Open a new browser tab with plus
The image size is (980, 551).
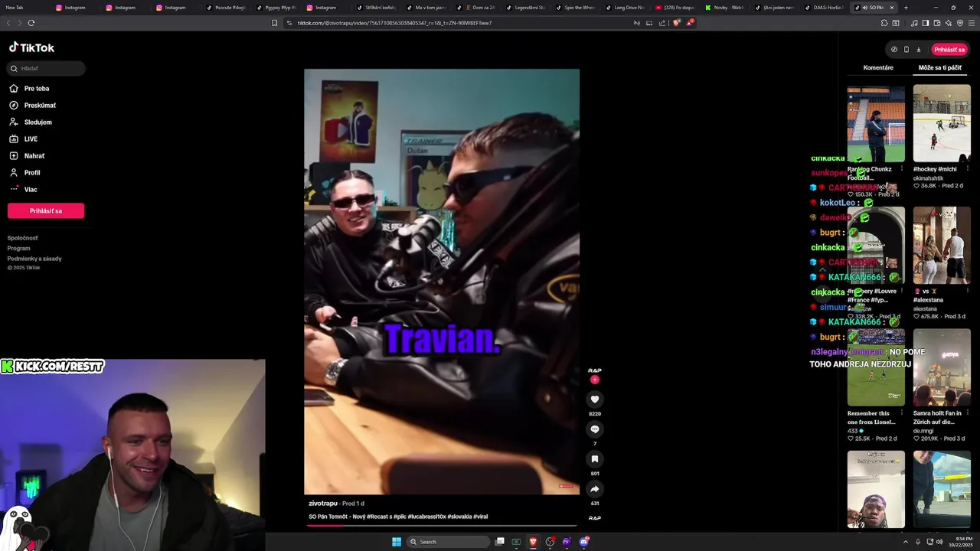pyautogui.click(x=906, y=8)
